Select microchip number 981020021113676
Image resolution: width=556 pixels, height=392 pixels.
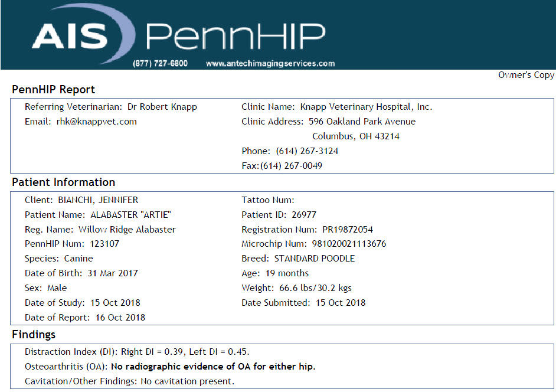click(x=349, y=244)
